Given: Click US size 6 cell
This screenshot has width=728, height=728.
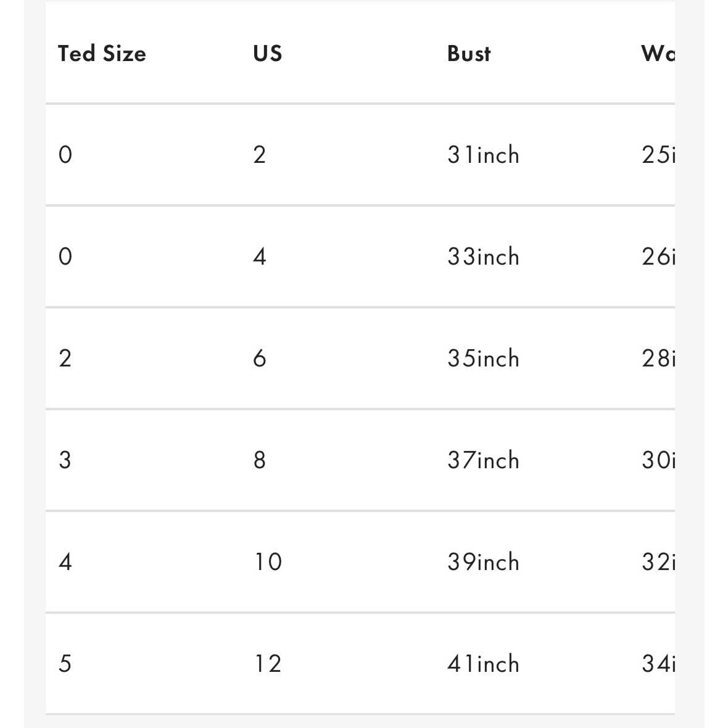Looking at the screenshot, I should [x=260, y=358].
